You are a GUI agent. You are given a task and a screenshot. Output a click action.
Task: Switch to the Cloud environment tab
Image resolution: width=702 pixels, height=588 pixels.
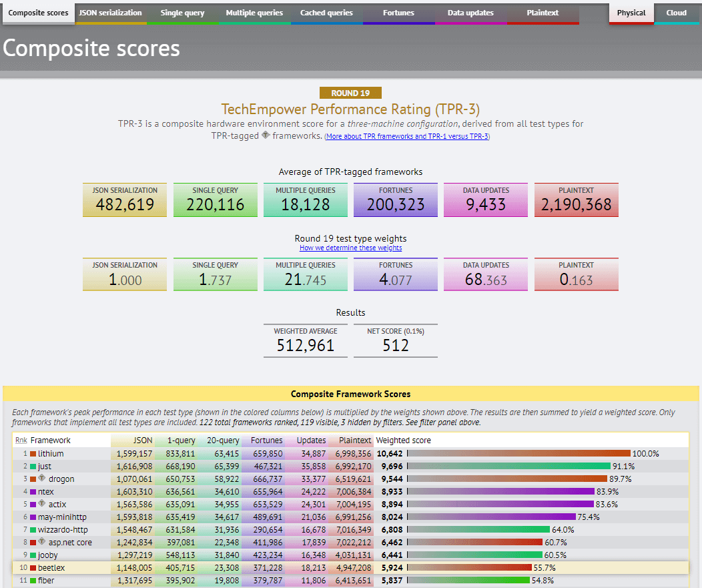click(676, 12)
